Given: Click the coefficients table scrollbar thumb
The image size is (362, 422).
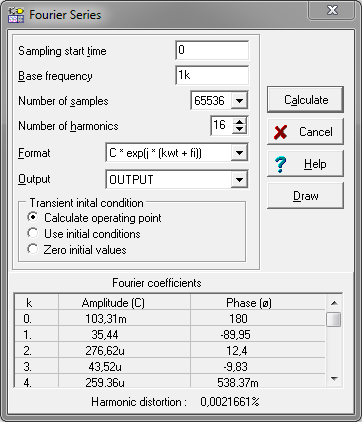Looking at the screenshot, I should (334, 319).
